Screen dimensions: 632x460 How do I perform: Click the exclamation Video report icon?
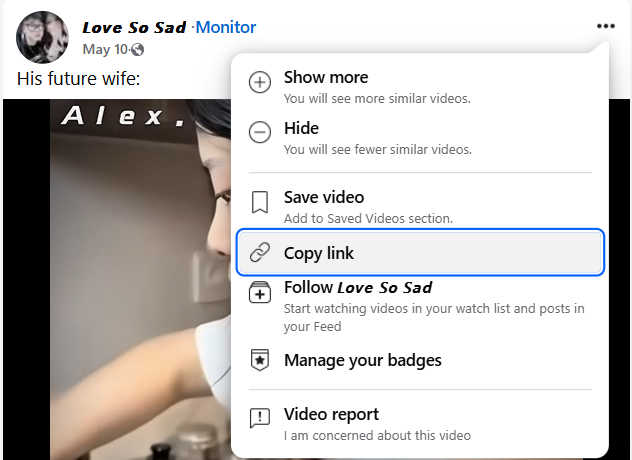click(260, 419)
